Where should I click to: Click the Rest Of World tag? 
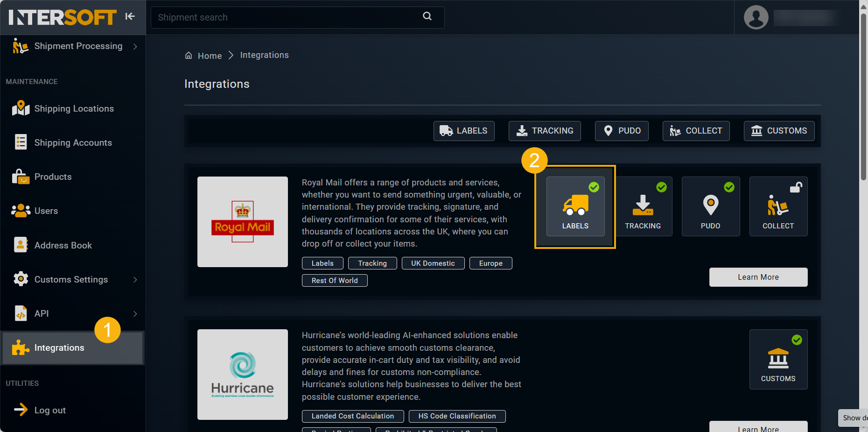(335, 280)
